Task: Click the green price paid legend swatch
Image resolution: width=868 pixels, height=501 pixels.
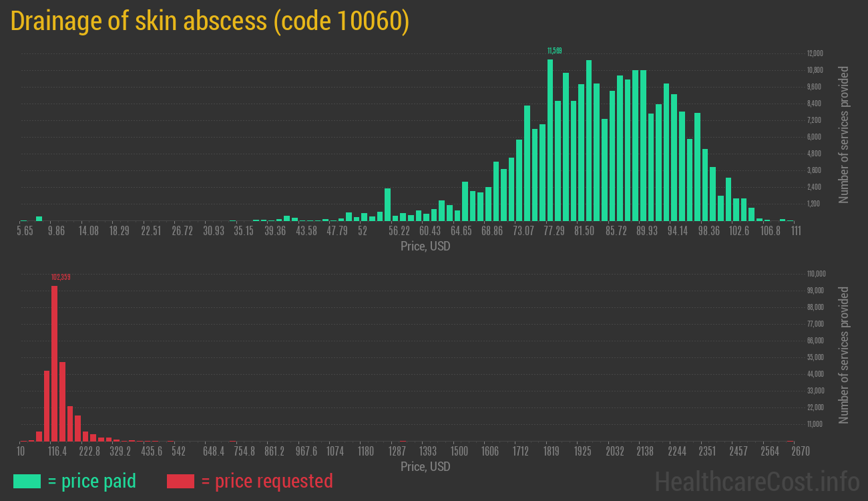Action: [27, 481]
